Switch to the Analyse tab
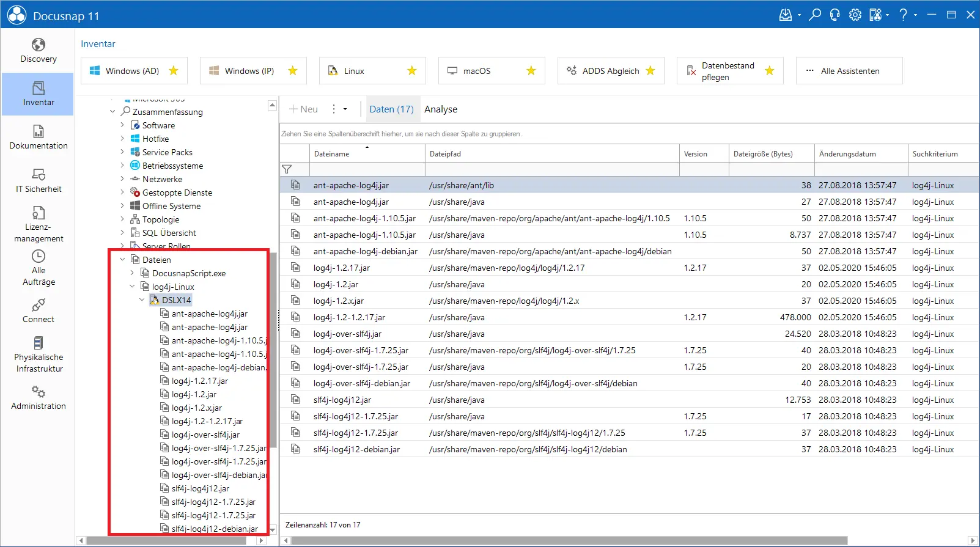Viewport: 980px width, 547px height. pyautogui.click(x=441, y=109)
